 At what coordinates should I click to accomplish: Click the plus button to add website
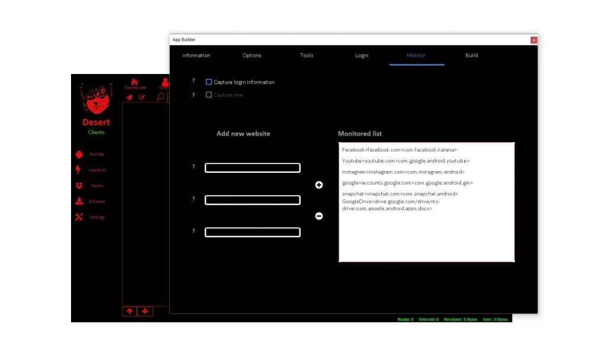[318, 185]
